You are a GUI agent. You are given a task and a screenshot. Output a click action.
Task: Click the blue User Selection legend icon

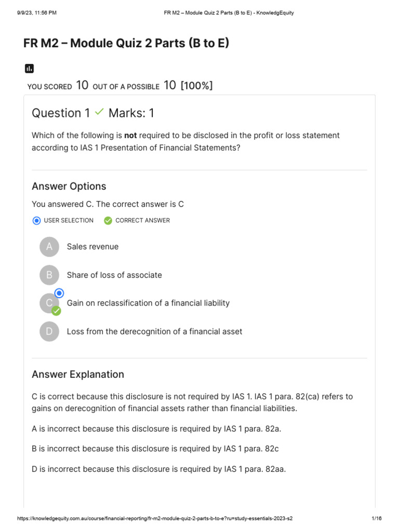(x=37, y=221)
